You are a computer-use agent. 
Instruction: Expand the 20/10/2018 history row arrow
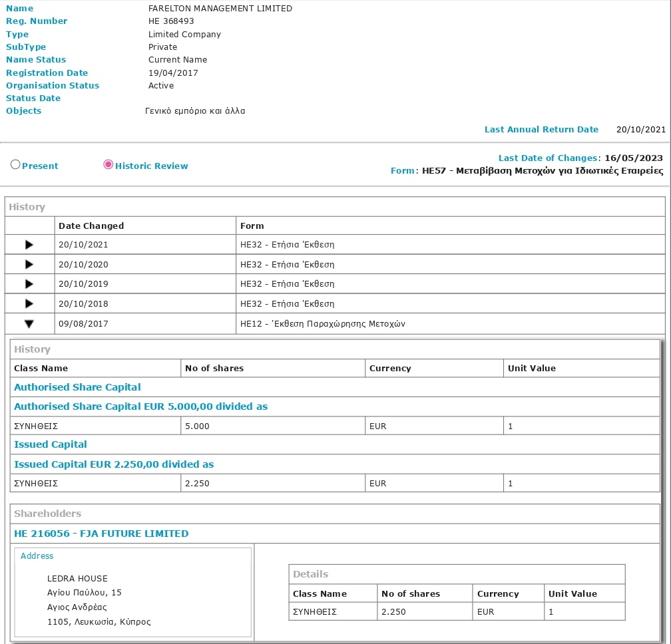(x=29, y=303)
